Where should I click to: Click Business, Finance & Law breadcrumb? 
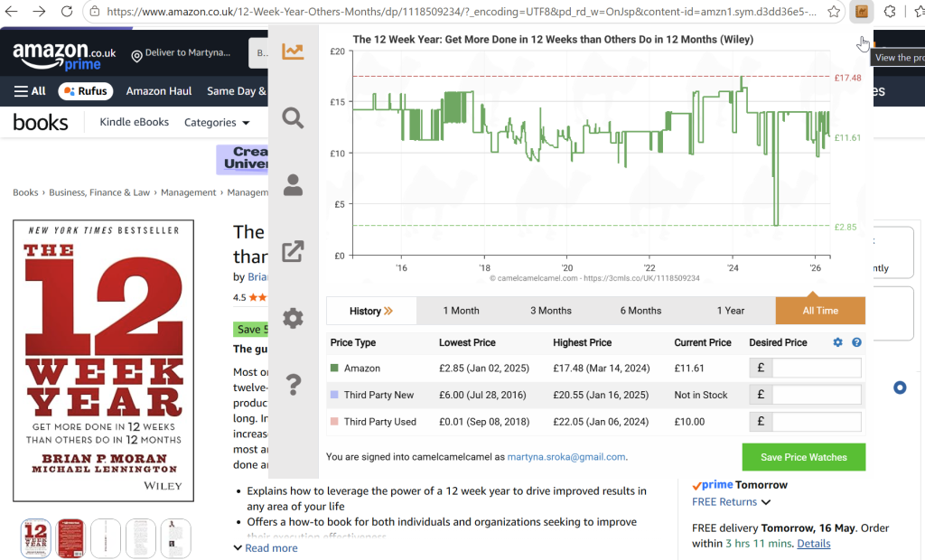coord(99,192)
